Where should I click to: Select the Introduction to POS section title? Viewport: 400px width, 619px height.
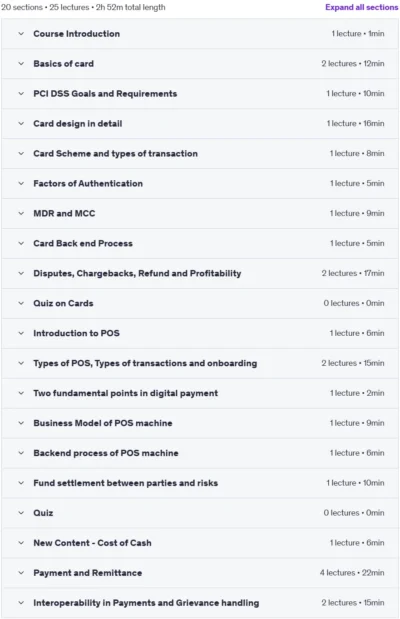point(76,333)
